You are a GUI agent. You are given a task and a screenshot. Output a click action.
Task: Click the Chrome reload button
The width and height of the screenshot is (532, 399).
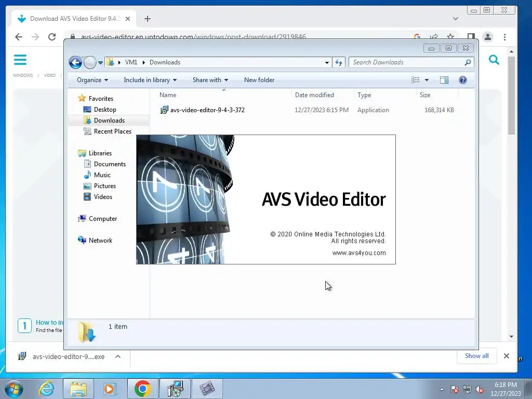coord(52,37)
